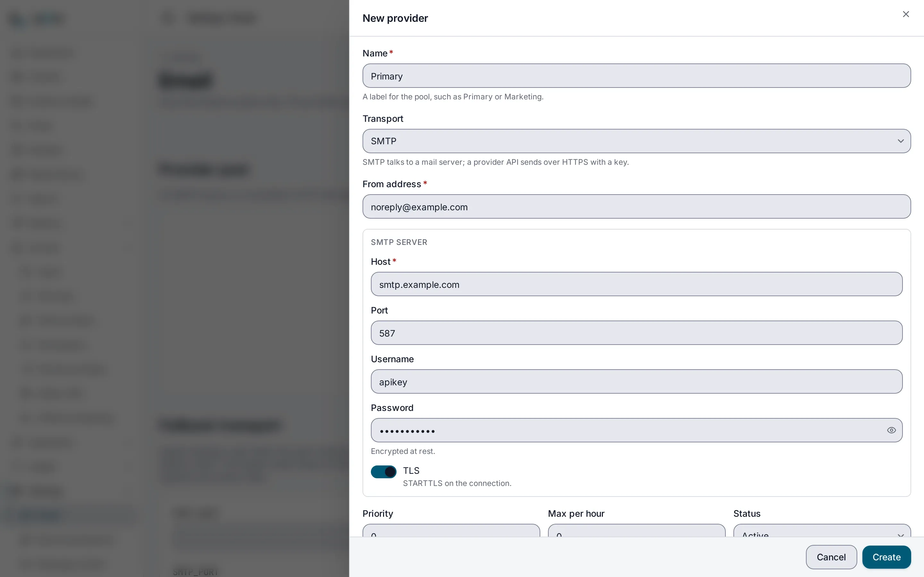Focus the Name field containing Primary

[637, 76]
